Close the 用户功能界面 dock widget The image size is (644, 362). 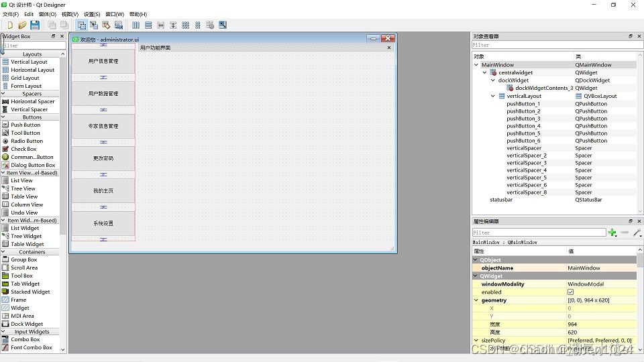click(389, 48)
